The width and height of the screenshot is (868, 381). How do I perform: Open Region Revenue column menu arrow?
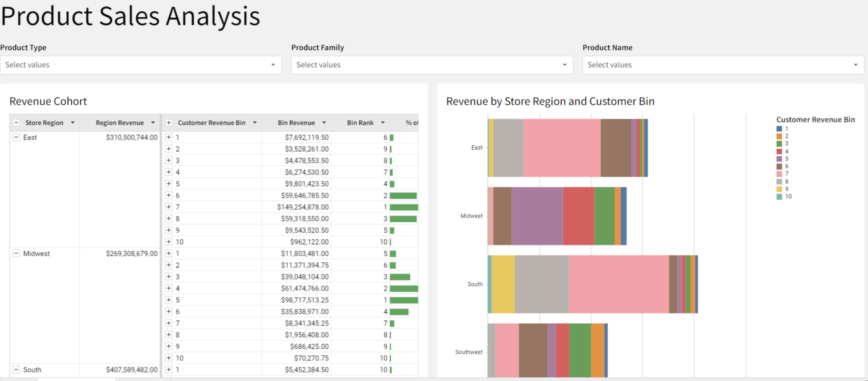(153, 123)
